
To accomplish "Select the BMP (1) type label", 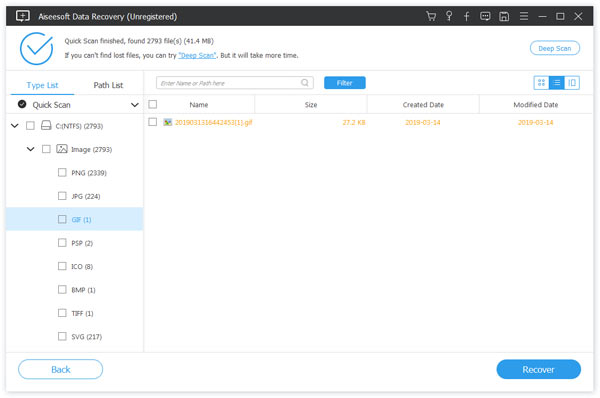I will pyautogui.click(x=83, y=290).
